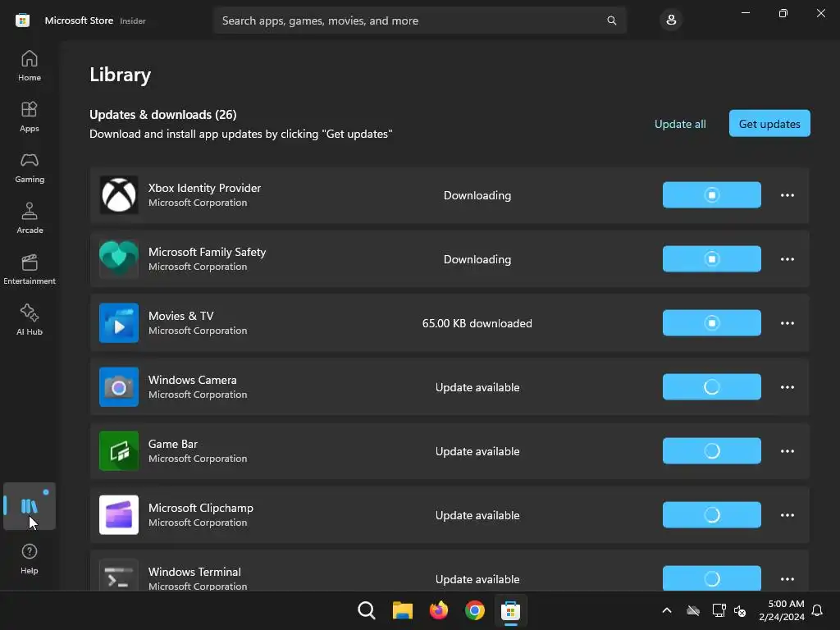The image size is (840, 630).
Task: Click the Microsoft Clipchamp title
Action: [x=201, y=508]
